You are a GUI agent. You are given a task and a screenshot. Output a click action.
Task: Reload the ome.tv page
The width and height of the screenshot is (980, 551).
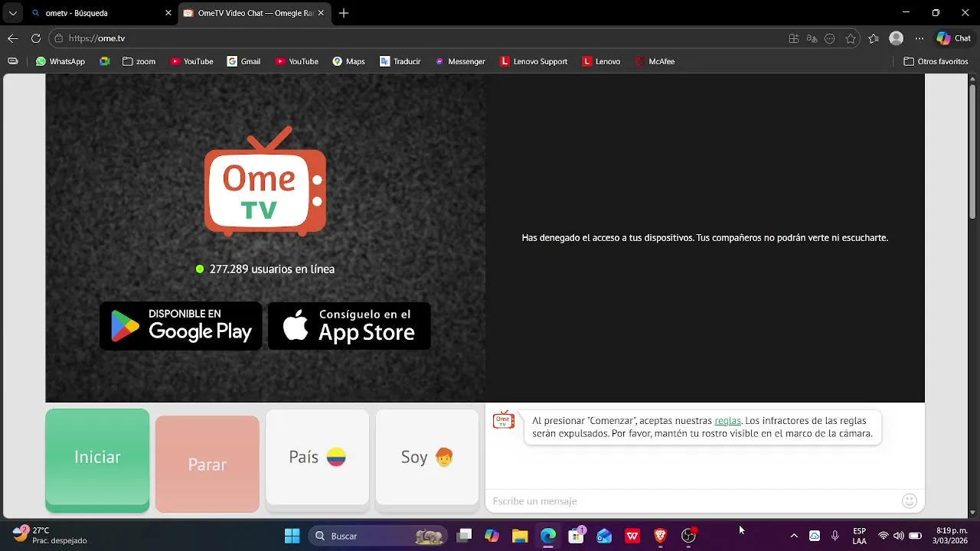click(35, 38)
